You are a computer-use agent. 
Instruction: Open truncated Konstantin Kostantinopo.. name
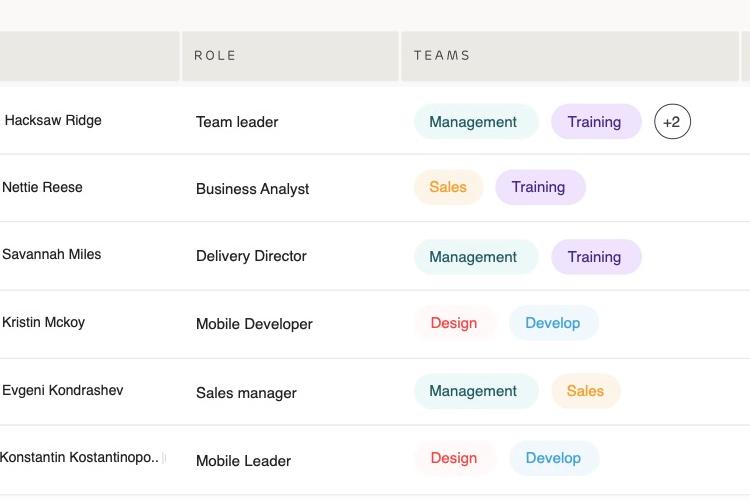point(79,457)
